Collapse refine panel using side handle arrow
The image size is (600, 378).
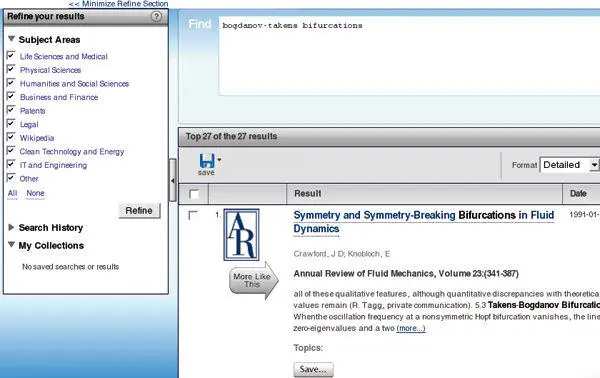(173, 180)
